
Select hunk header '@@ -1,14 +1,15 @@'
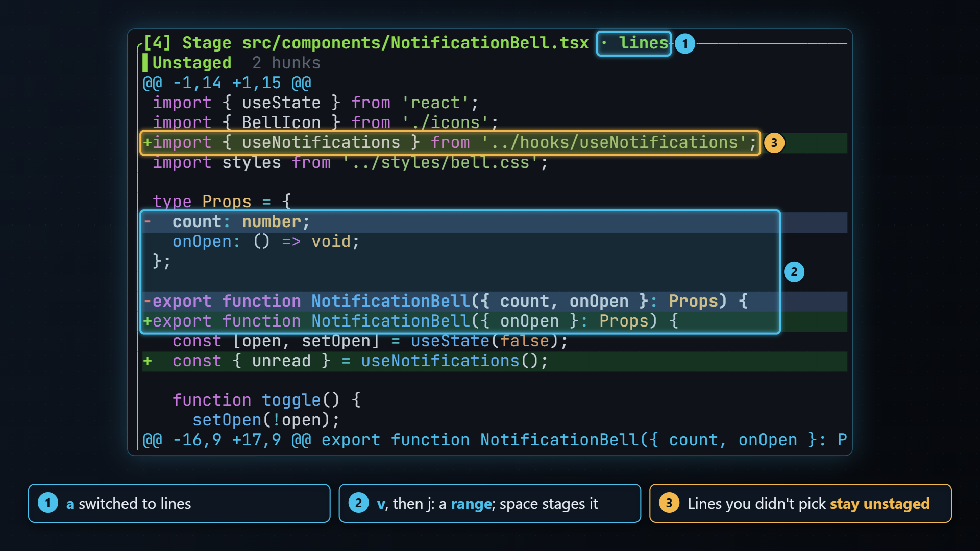[227, 83]
